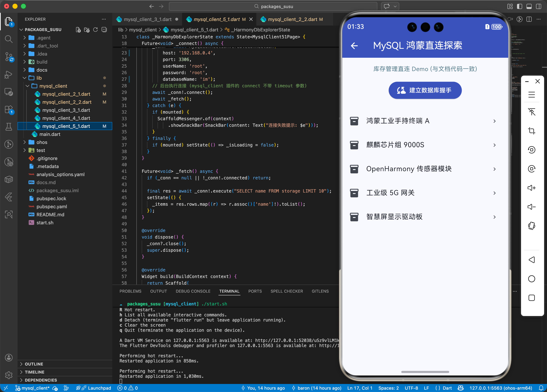Expand the DEPENDENCIES section
Image resolution: width=547 pixels, height=392 pixels.
tap(65, 380)
